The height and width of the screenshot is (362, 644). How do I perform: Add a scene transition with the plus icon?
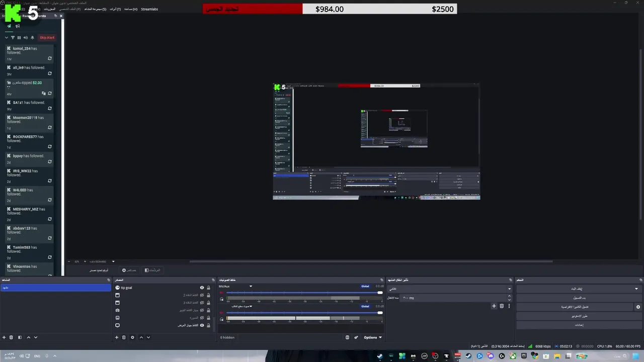coord(494,306)
